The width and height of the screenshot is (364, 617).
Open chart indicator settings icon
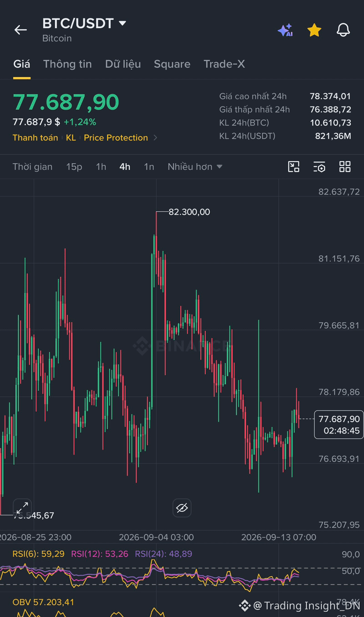point(319,166)
